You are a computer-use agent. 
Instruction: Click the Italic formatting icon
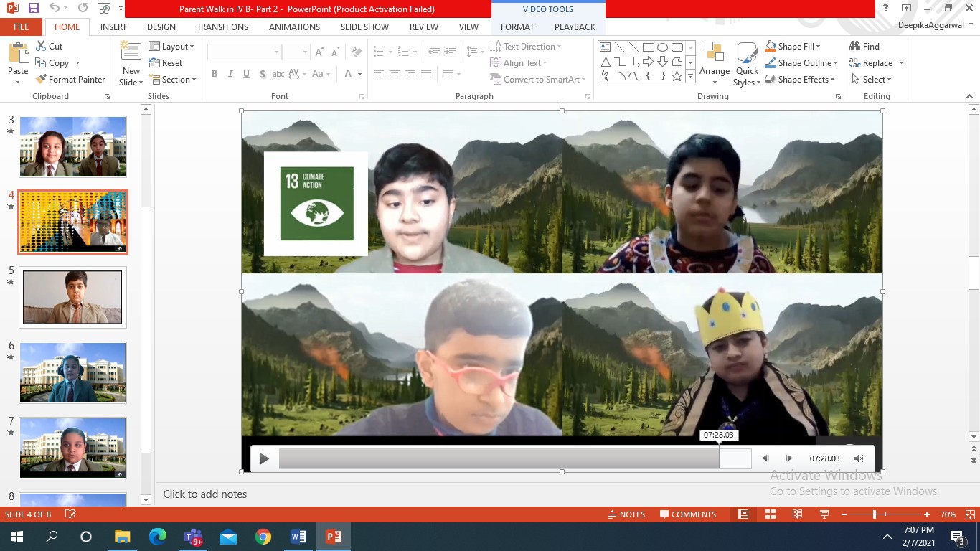[x=230, y=74]
